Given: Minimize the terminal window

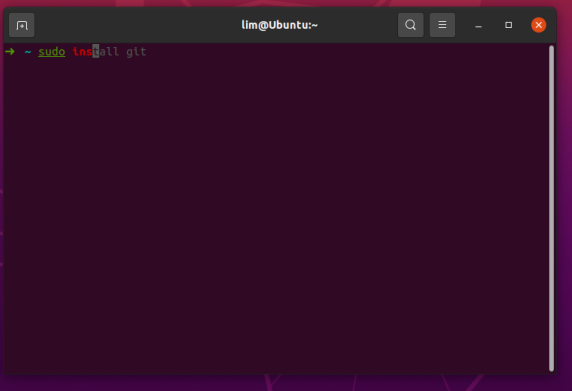Looking at the screenshot, I should [x=478, y=25].
